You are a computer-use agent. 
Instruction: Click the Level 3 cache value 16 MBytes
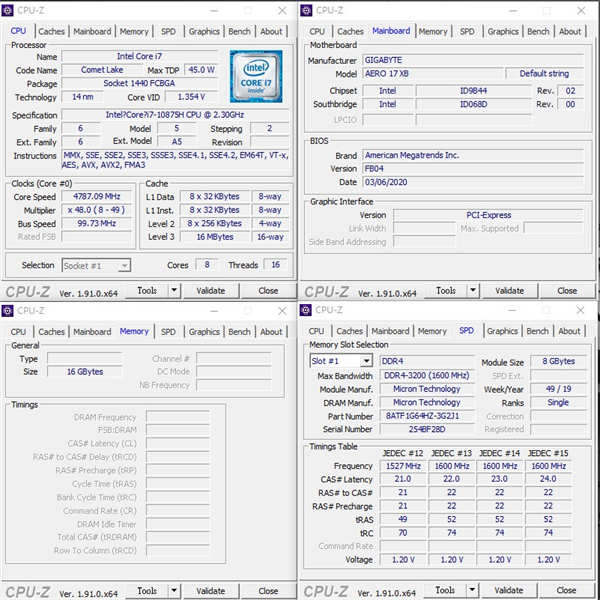click(x=215, y=237)
